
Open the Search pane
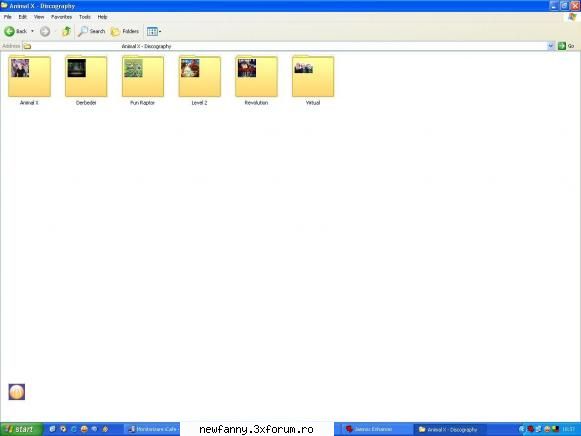tap(92, 31)
